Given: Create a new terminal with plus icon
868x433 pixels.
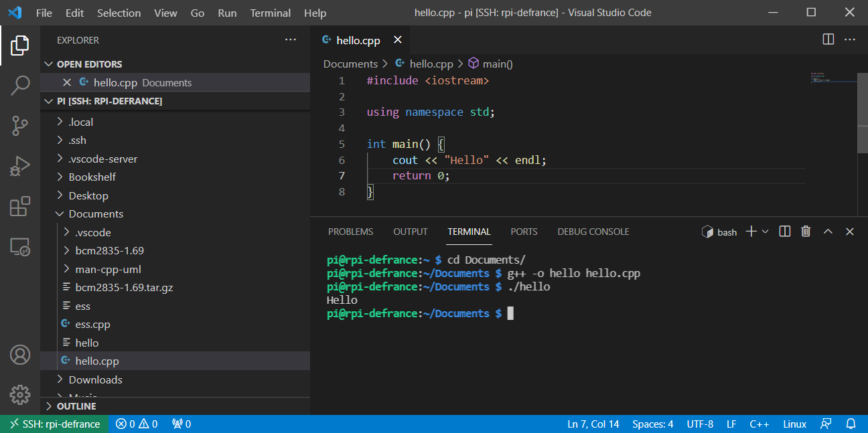Looking at the screenshot, I should pos(751,232).
